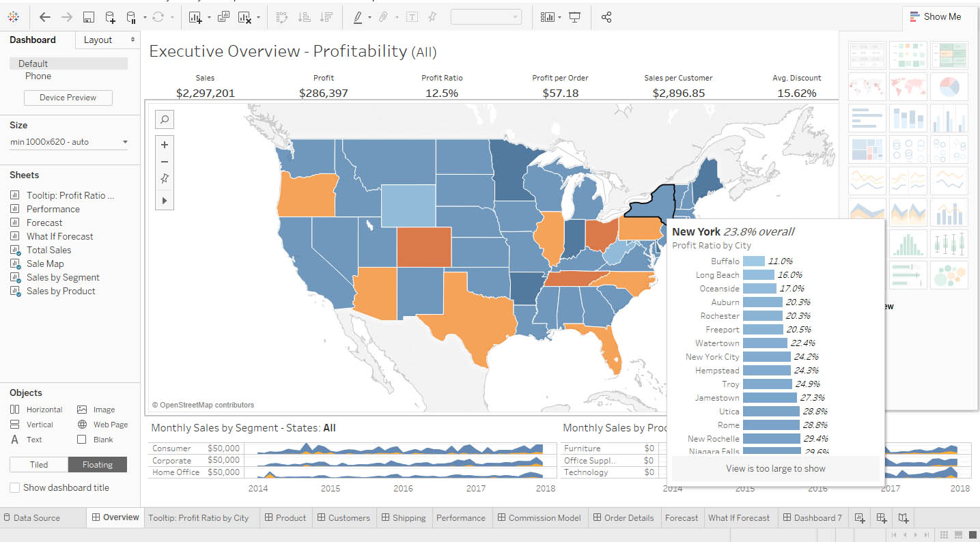Select the treemap chart in Show Me
This screenshot has width=980, height=542.
[x=867, y=149]
